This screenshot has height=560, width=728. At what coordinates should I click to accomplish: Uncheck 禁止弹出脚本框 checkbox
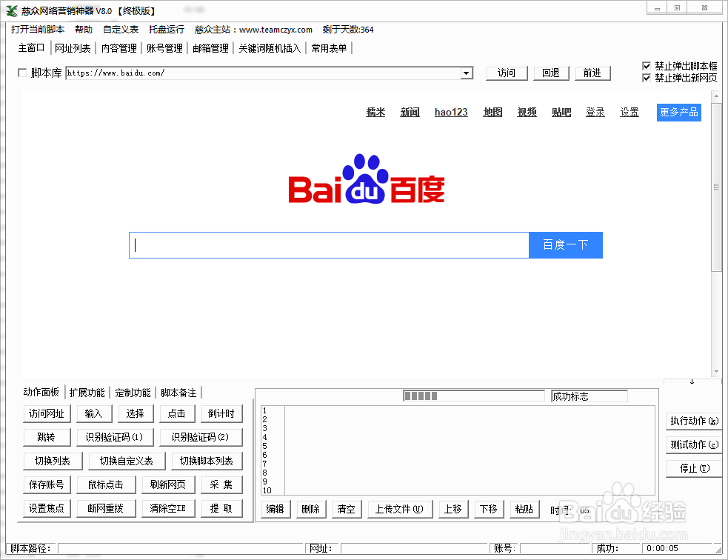647,66
